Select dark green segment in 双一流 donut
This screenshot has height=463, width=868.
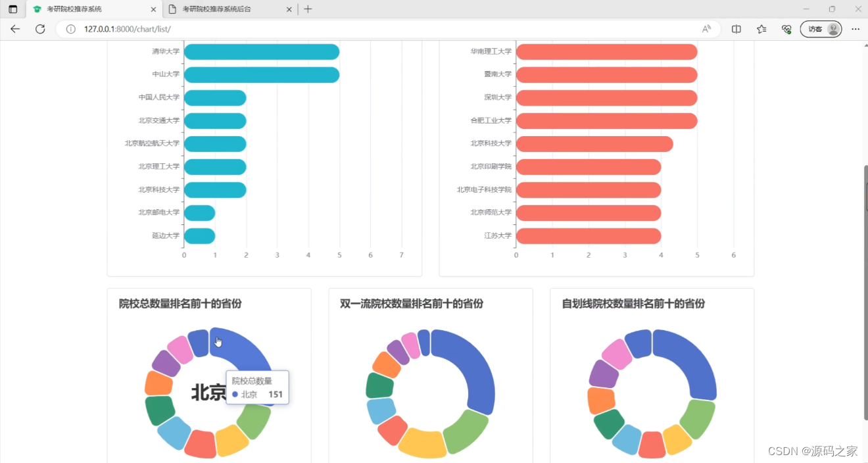[379, 385]
